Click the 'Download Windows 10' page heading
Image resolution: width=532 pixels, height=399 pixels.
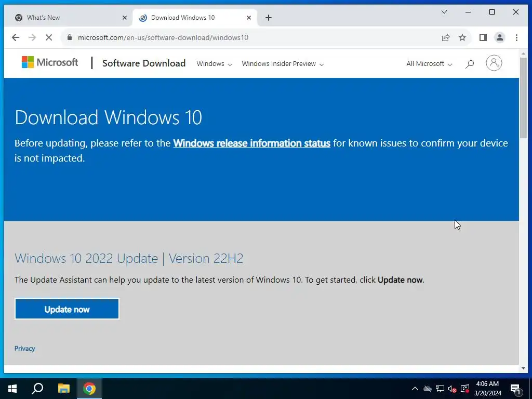tap(108, 117)
